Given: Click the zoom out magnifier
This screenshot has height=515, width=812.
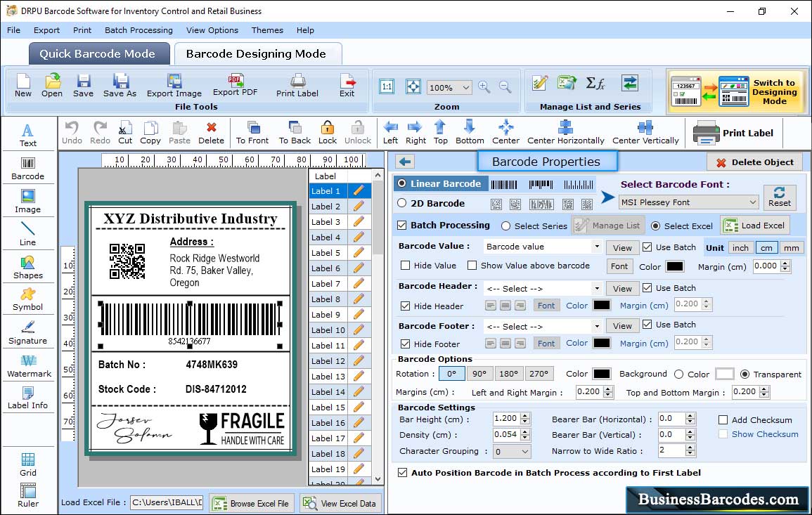Looking at the screenshot, I should click(505, 86).
